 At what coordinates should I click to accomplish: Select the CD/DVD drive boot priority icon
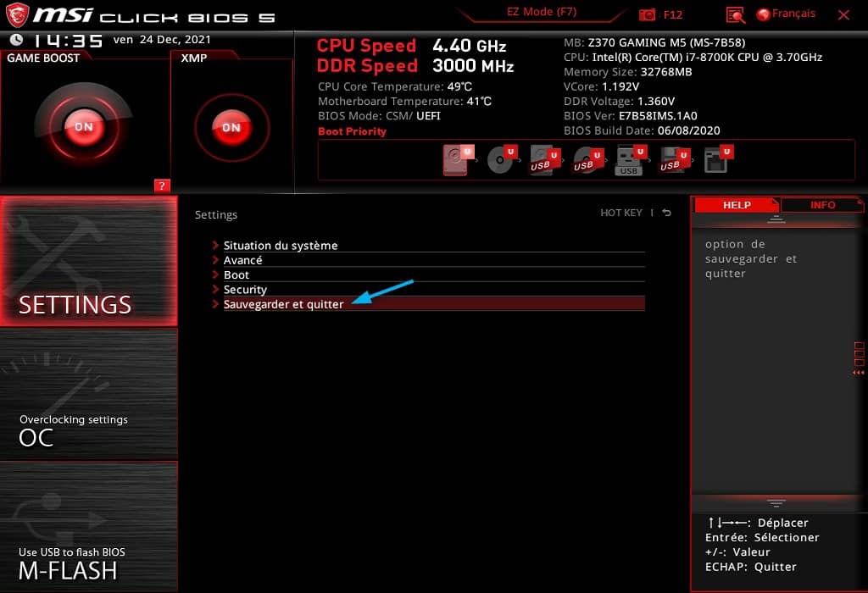click(502, 160)
